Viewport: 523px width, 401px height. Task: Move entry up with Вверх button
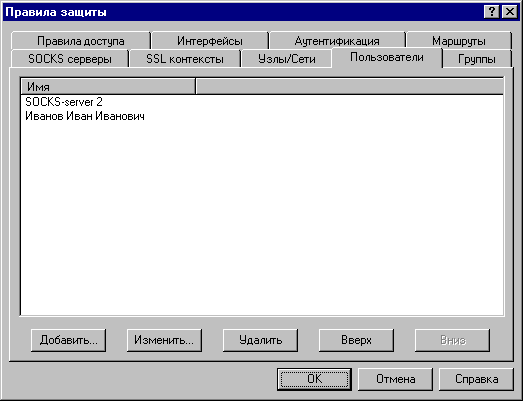point(356,340)
